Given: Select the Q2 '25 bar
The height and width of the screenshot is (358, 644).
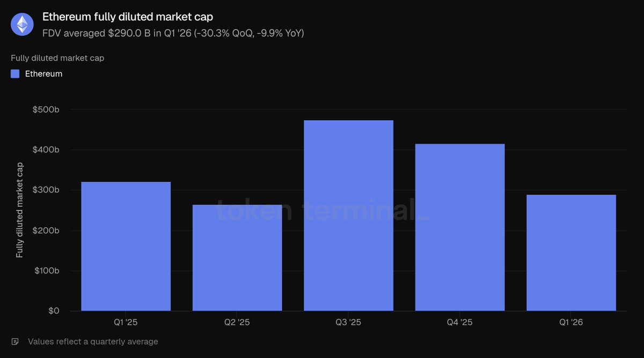Looking at the screenshot, I should click(237, 258).
